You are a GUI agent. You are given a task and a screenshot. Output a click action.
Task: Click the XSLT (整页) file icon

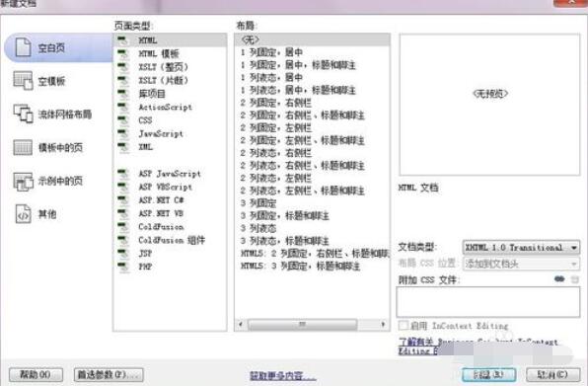[x=123, y=67]
